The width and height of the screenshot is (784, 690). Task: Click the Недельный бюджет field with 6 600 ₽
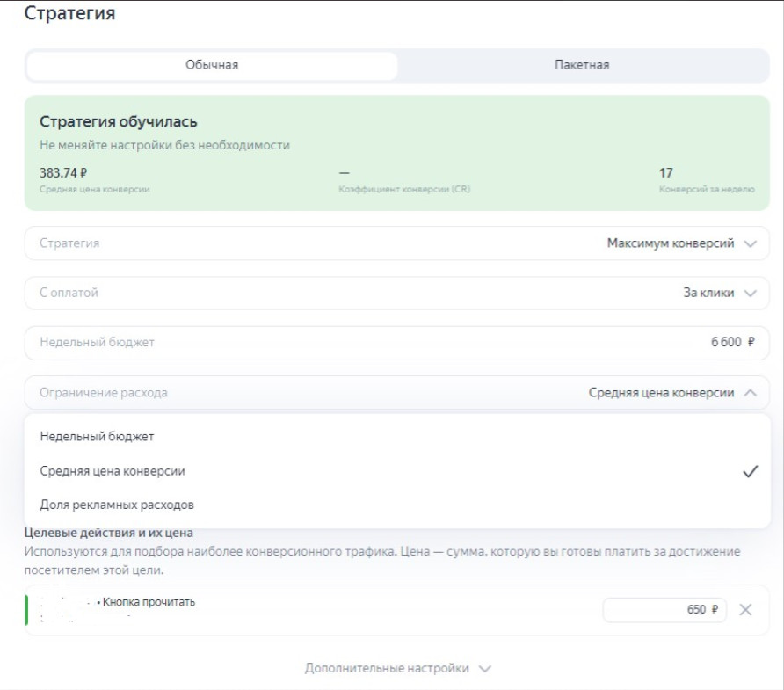[x=397, y=342]
